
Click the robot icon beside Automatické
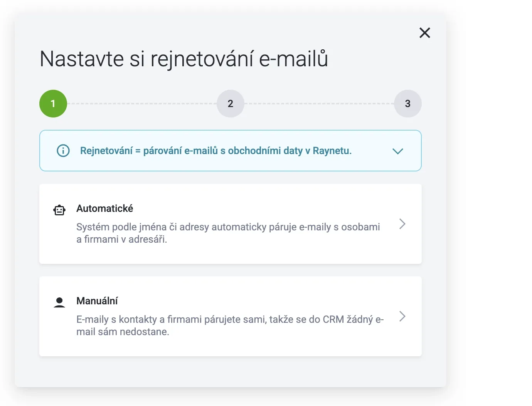point(59,210)
